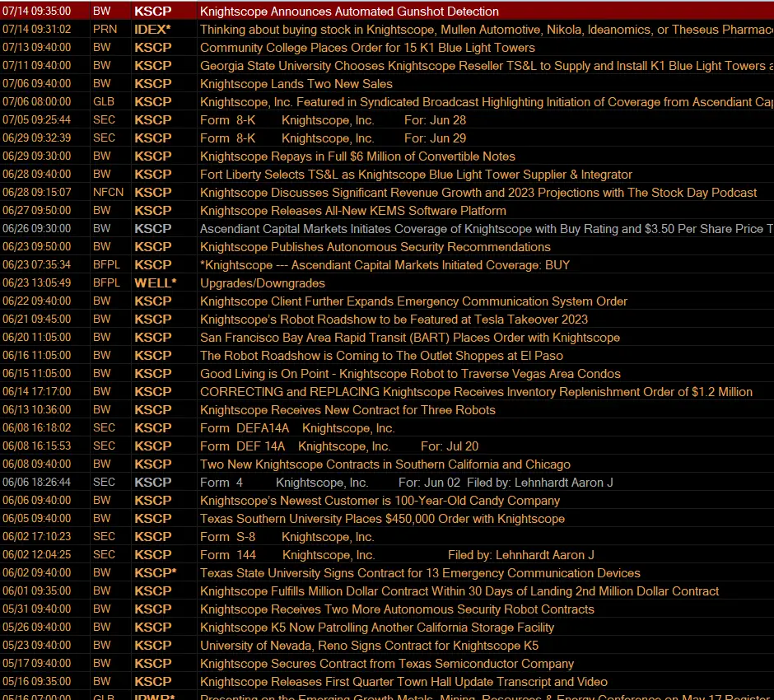Open Stock Day Podcast news item

[x=478, y=193]
